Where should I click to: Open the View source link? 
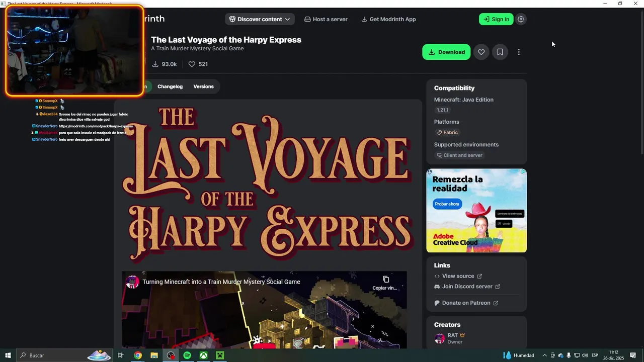click(x=458, y=276)
